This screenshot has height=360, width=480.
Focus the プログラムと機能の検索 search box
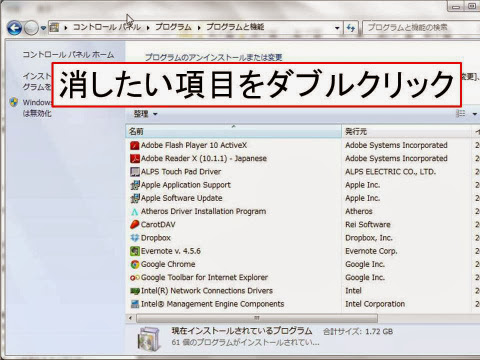pyautogui.click(x=421, y=27)
